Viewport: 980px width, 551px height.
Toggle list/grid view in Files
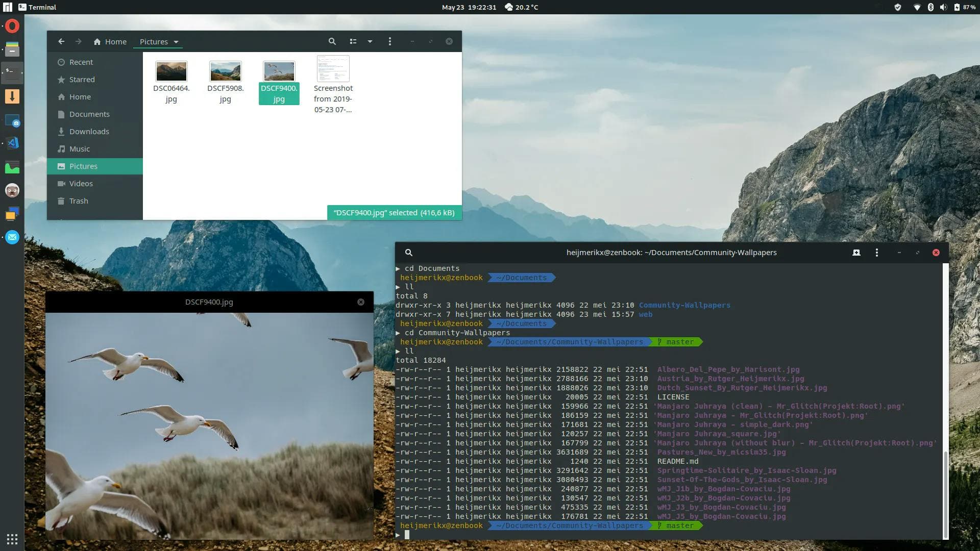(353, 41)
